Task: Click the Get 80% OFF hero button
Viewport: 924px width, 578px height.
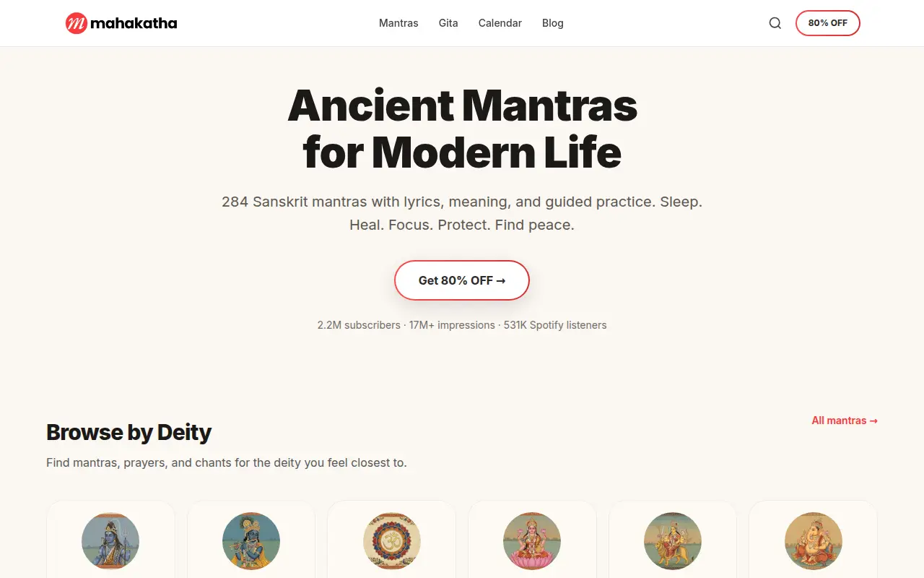Action: 462,280
